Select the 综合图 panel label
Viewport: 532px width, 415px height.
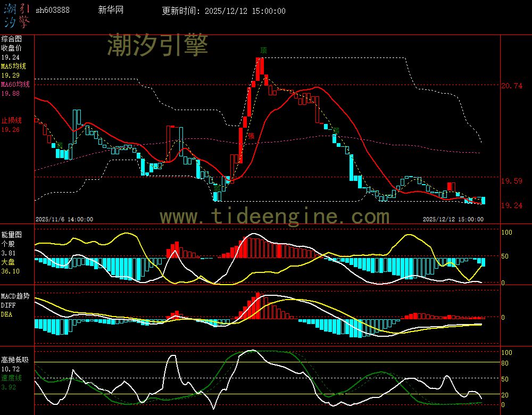[11, 38]
